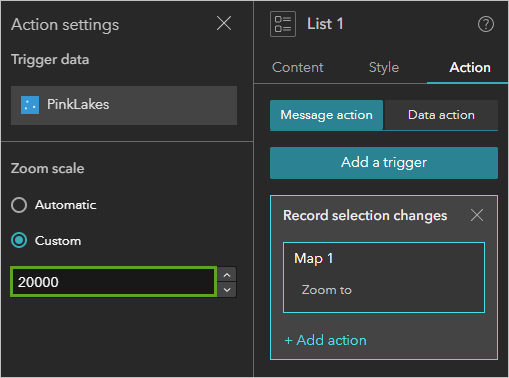Click the PinkLakes layer icon

click(x=30, y=105)
